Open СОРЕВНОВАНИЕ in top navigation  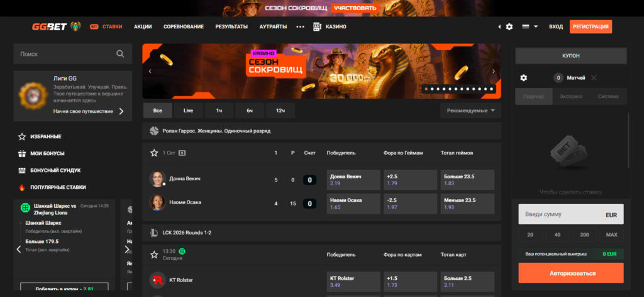[184, 26]
